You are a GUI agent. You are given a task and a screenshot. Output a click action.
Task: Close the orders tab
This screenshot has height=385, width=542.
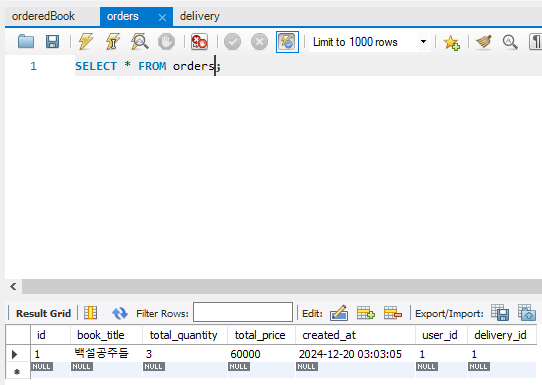162,17
